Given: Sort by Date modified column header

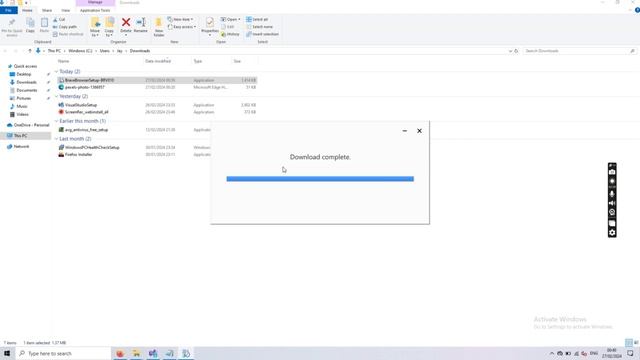Looking at the screenshot, I should 158,61.
